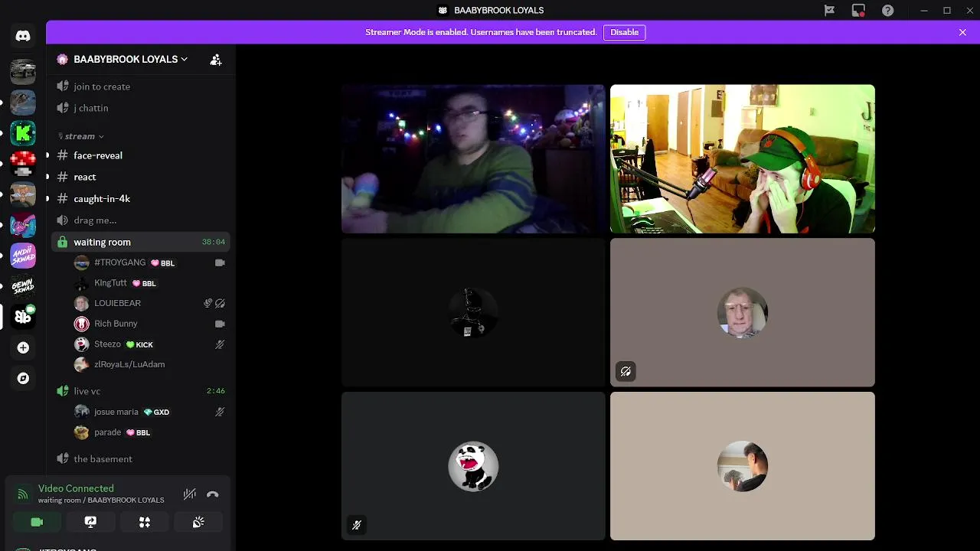This screenshot has height=551, width=980.
Task: Join the join to create voice channel
Action: pos(140,86)
